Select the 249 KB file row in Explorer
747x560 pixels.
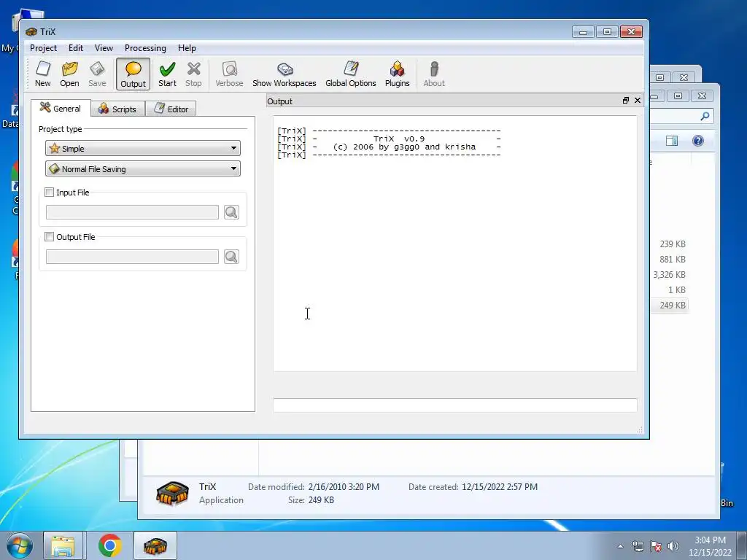coord(670,306)
